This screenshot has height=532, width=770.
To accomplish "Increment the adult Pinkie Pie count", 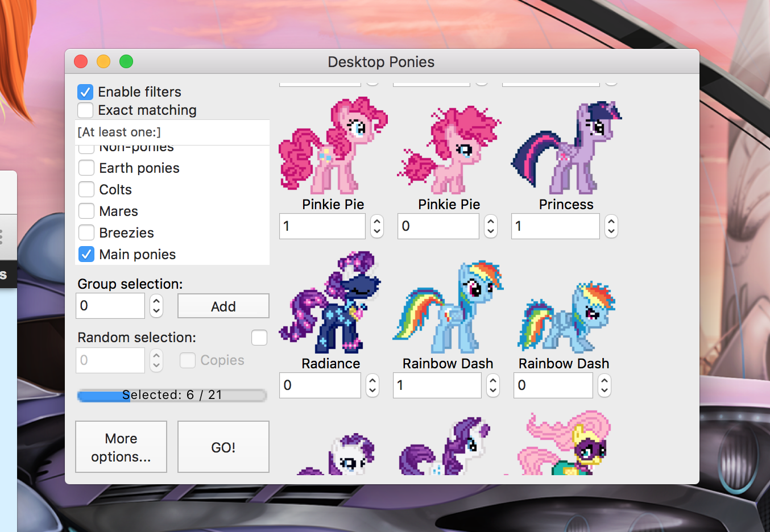I will pyautogui.click(x=377, y=221).
